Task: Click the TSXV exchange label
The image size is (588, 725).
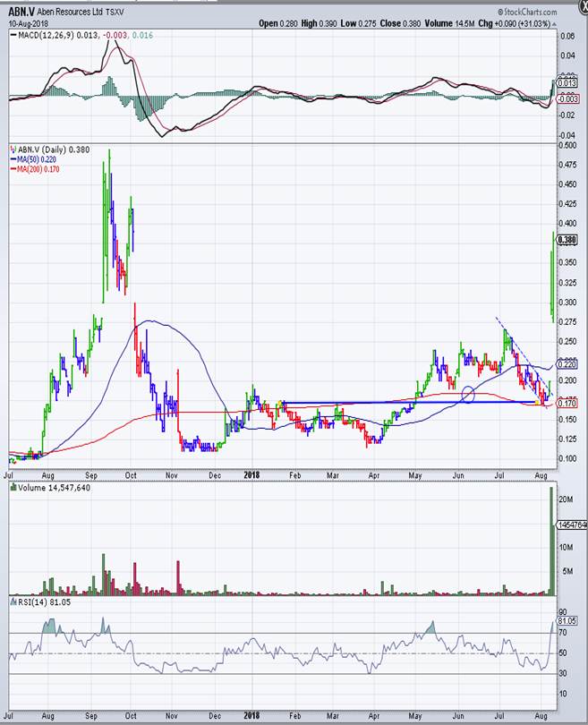Action: click(115, 13)
